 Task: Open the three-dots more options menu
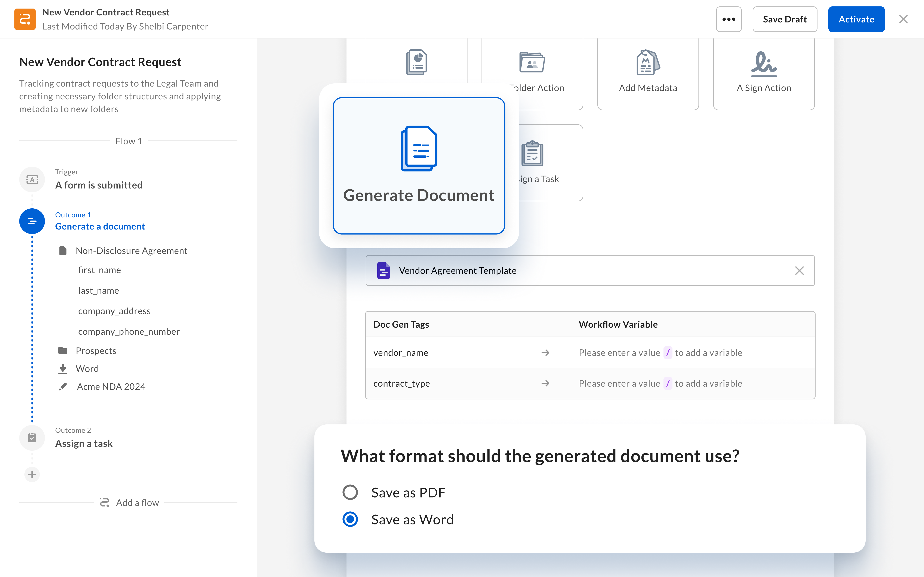click(x=729, y=19)
